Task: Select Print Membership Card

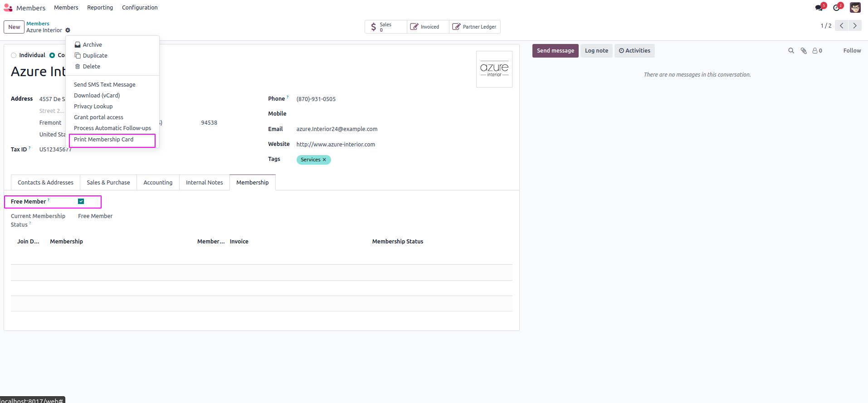Action: pos(112,140)
